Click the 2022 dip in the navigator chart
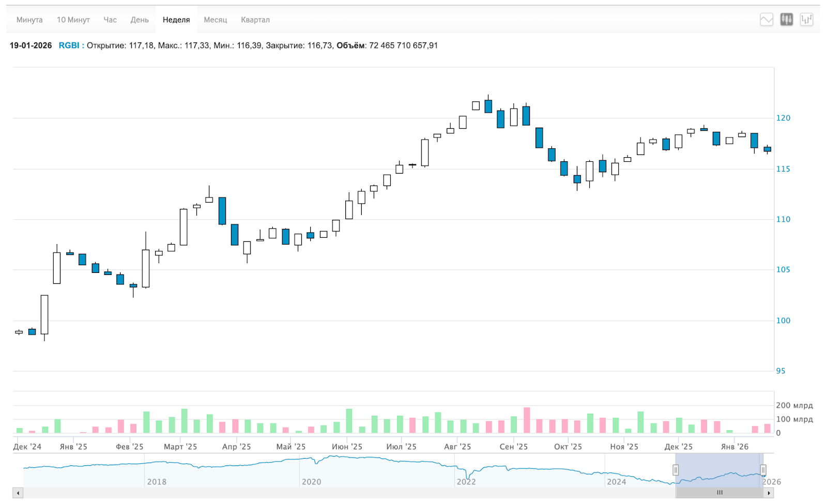This screenshot has height=504, width=827. click(x=468, y=476)
